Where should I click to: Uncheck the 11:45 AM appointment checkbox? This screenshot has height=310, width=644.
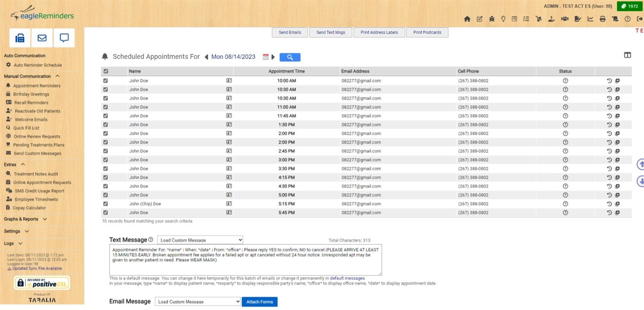pos(106,116)
